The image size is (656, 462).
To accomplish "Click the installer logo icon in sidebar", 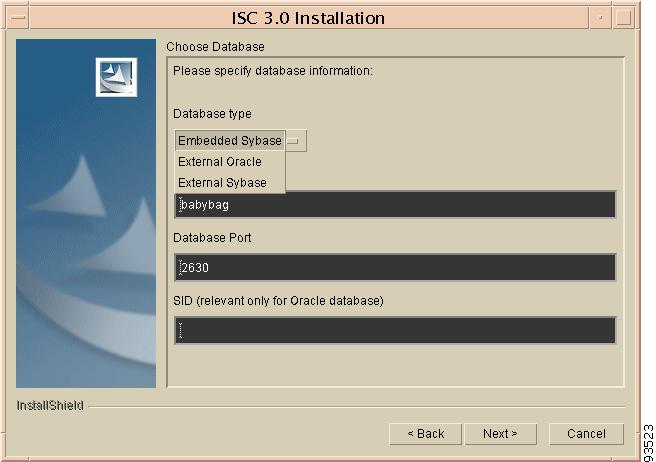I will pos(116,77).
